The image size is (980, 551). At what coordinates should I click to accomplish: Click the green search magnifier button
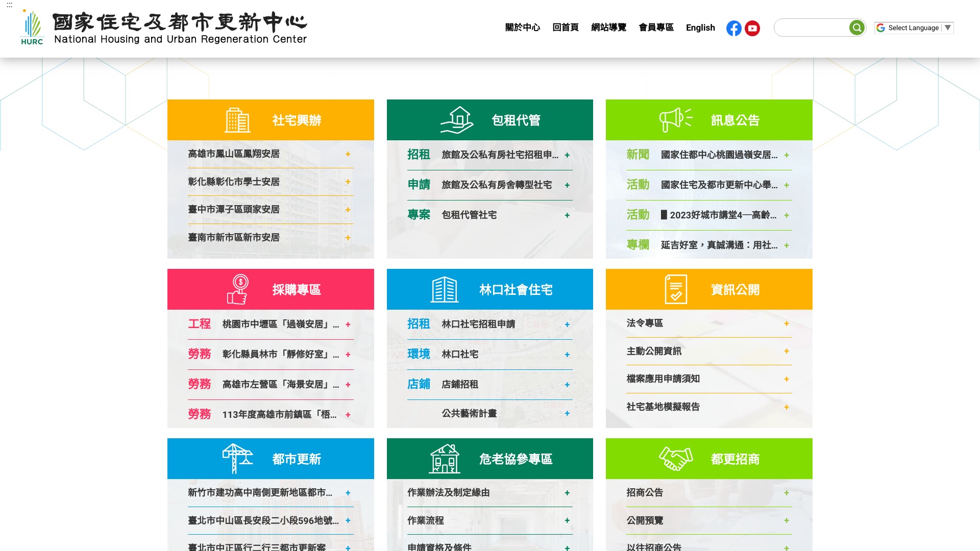pyautogui.click(x=856, y=28)
